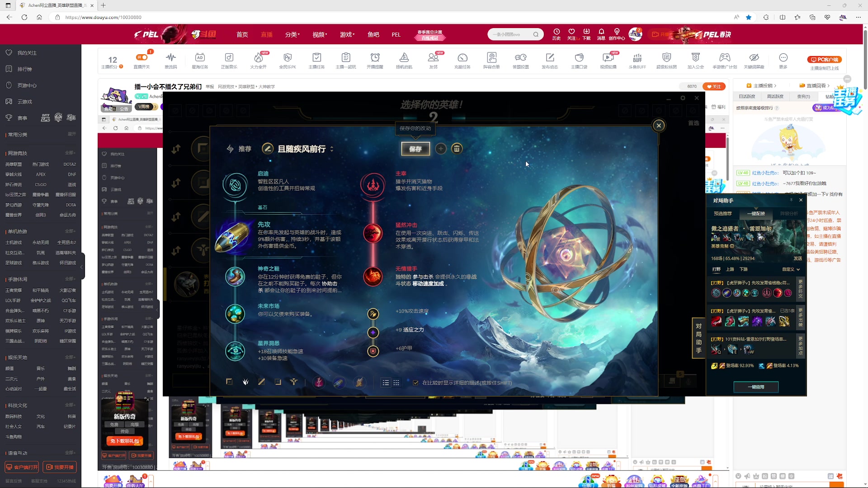This screenshot has height=488, width=868.
Task: Select the Relentless Hunter (无情猎手) rune icon
Action: (x=373, y=277)
